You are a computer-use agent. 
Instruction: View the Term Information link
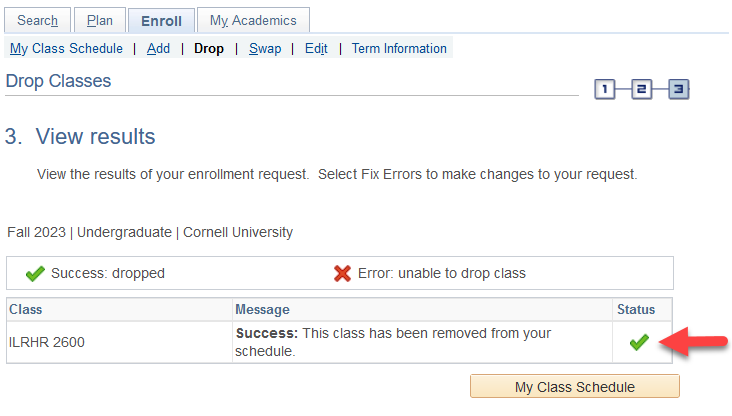[399, 48]
